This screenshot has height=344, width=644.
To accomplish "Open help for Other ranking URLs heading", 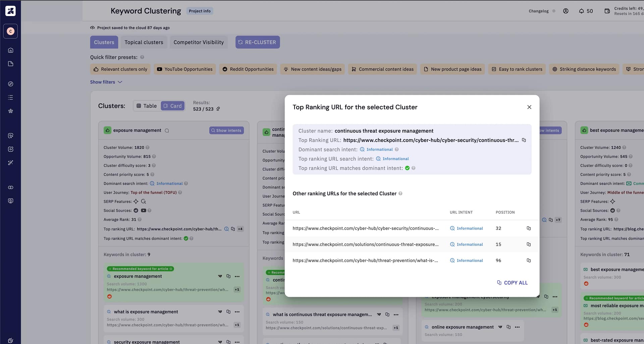I will point(400,194).
